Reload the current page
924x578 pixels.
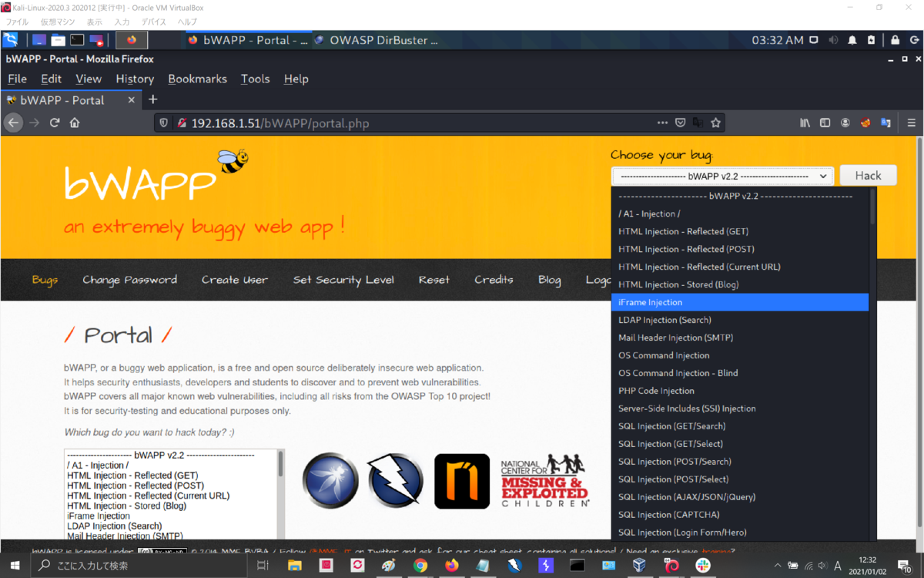(x=55, y=123)
